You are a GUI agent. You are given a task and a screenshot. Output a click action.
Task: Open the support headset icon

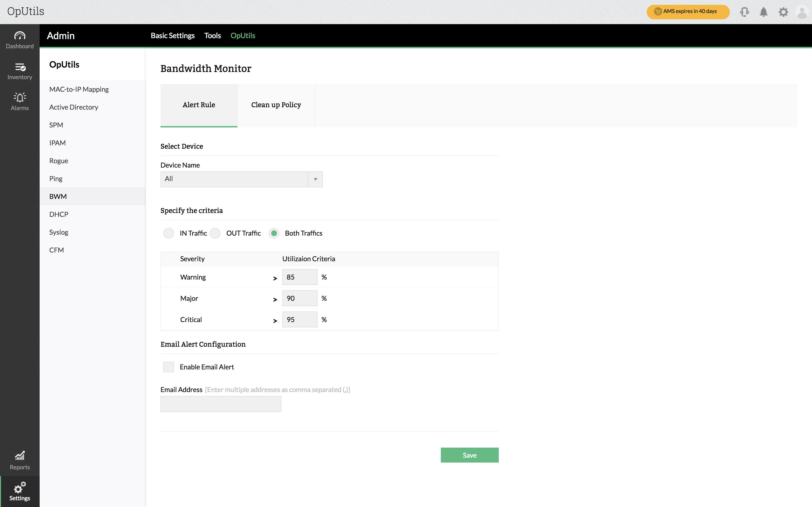744,12
